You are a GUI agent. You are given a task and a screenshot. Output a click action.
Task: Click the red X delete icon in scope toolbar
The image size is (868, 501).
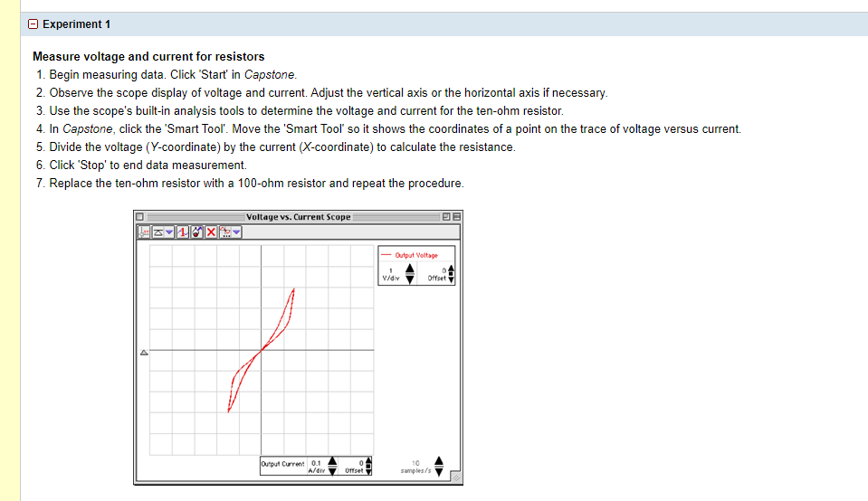(211, 232)
